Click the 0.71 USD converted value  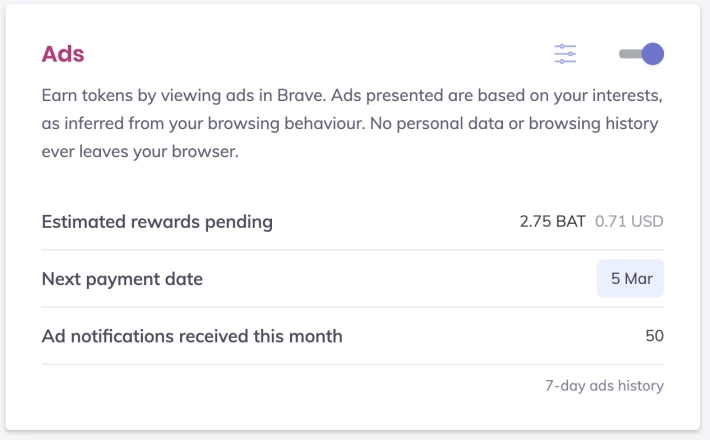(629, 221)
